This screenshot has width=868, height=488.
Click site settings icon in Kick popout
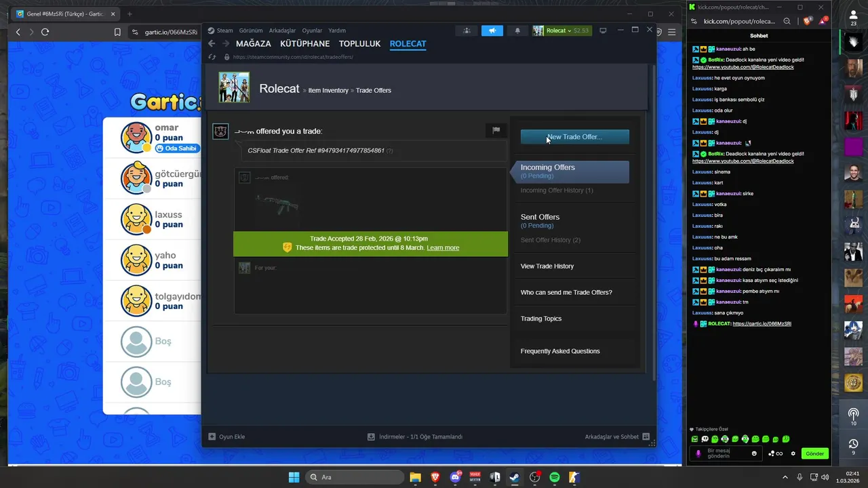[x=694, y=21]
